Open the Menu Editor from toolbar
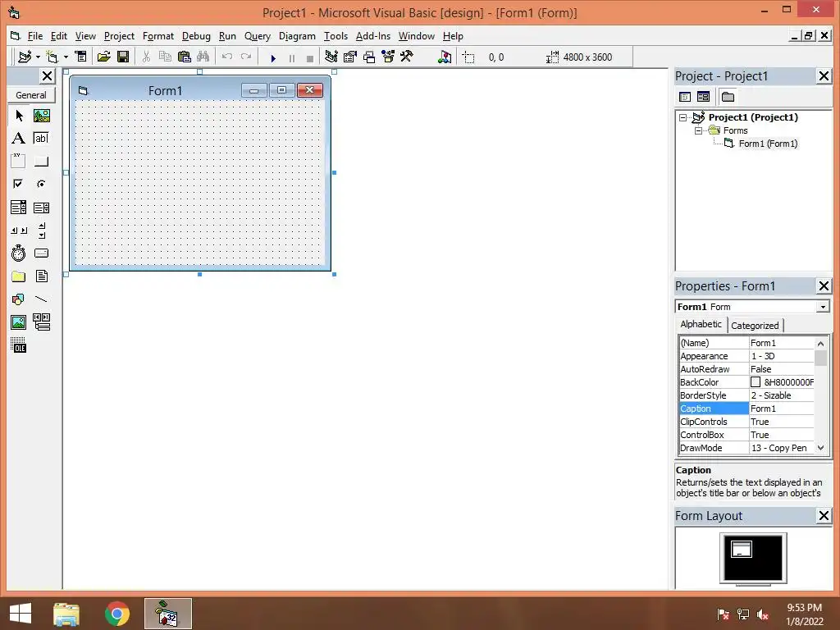 pyautogui.click(x=80, y=57)
